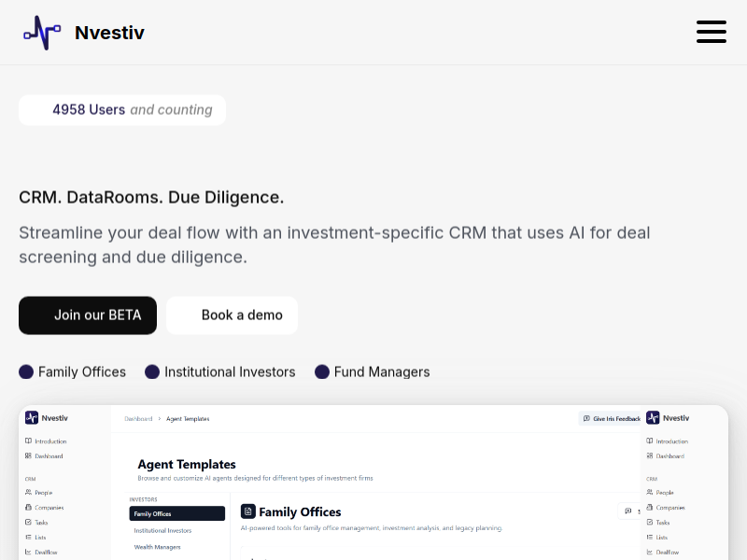Select Wealth Managers in the Investors list
The height and width of the screenshot is (560, 747).
[x=157, y=547]
